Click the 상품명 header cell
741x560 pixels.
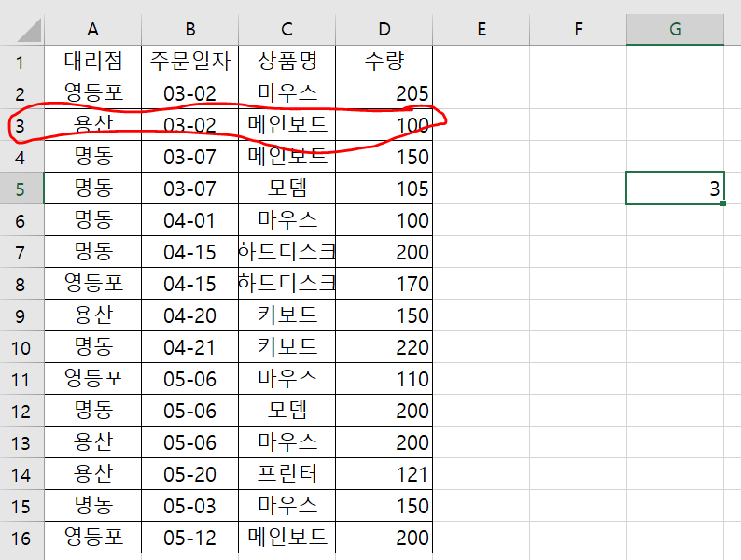[287, 62]
